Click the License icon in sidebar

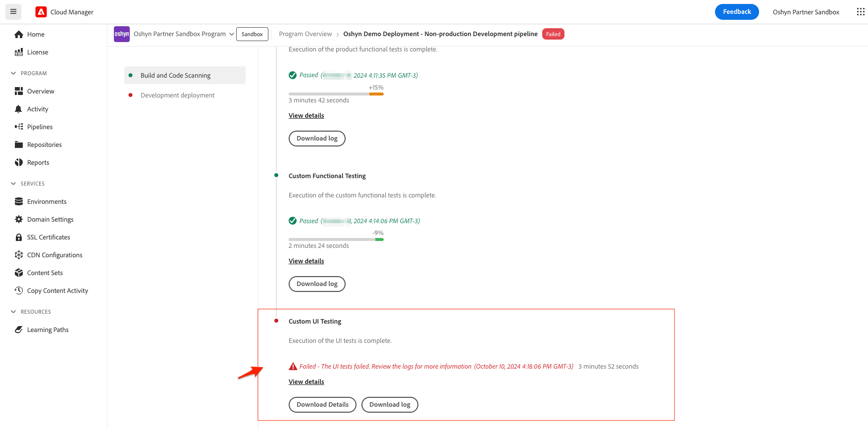19,52
